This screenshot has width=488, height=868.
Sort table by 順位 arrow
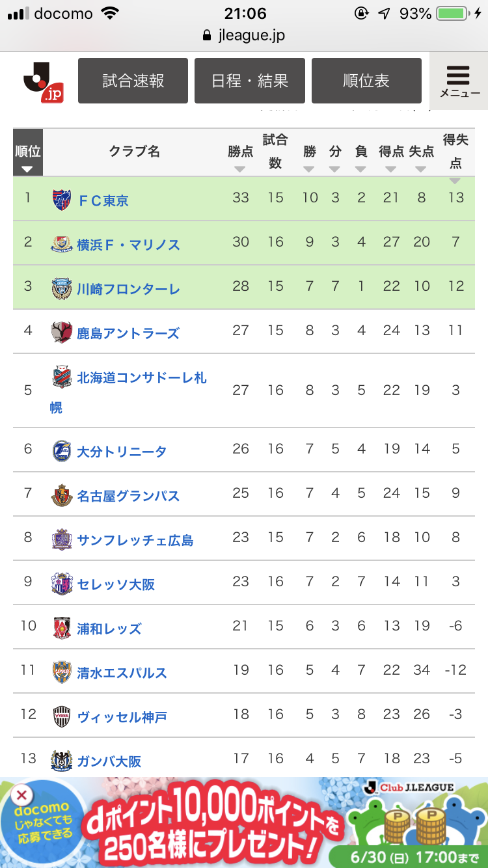point(27,169)
